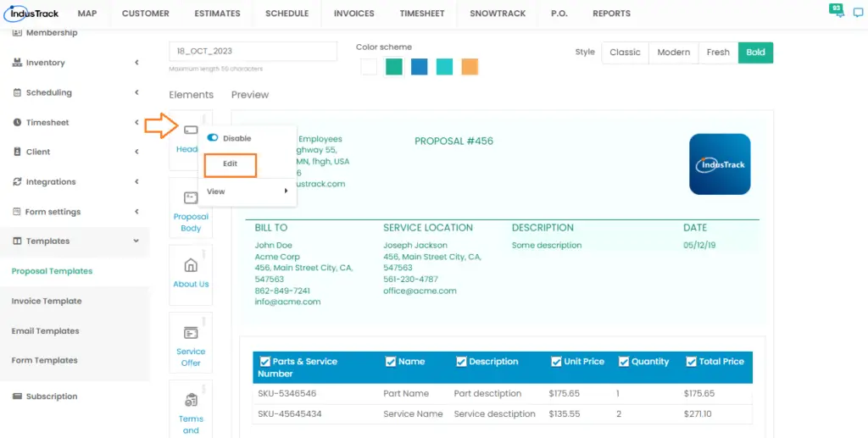This screenshot has height=438, width=868.
Task: Click the IndusTrack logo in top bar
Action: tap(31, 14)
